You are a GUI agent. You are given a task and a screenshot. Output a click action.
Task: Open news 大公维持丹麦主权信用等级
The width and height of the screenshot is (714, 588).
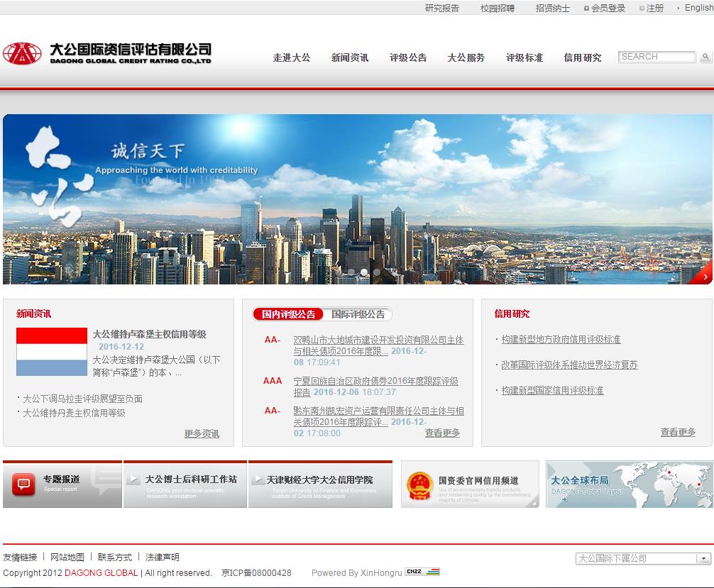pos(74,413)
